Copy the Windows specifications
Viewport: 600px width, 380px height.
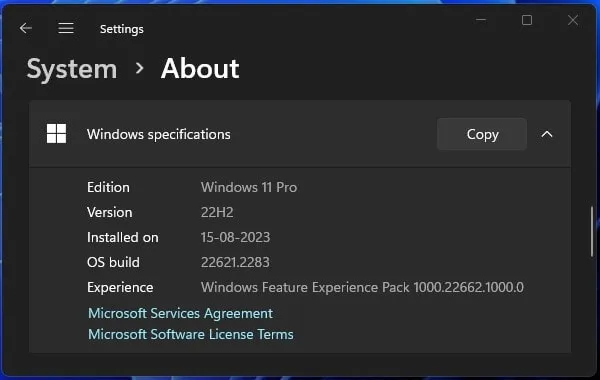pos(482,134)
